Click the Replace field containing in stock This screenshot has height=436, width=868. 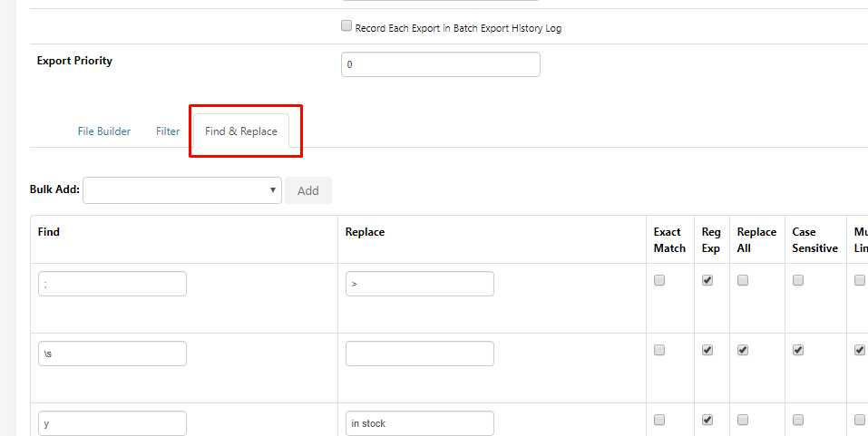[x=420, y=423]
